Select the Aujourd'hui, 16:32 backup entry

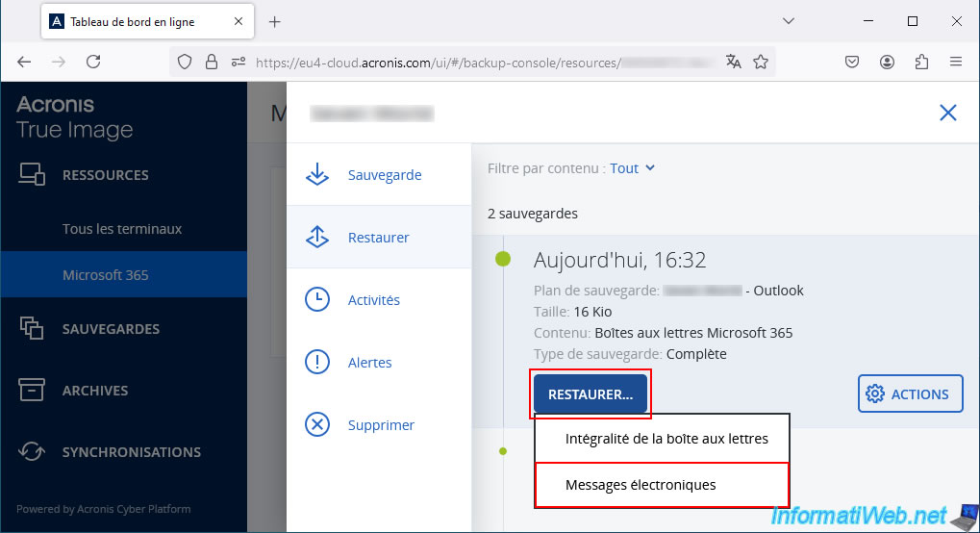[x=619, y=260]
